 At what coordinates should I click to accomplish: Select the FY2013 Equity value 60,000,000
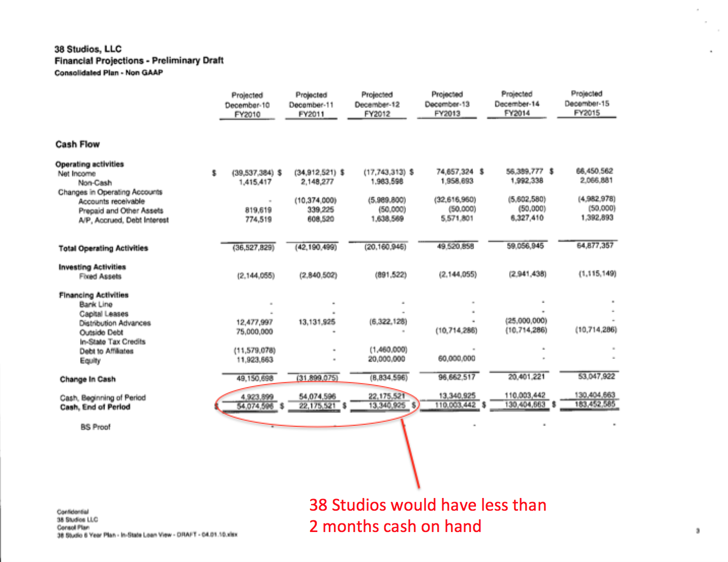(457, 358)
